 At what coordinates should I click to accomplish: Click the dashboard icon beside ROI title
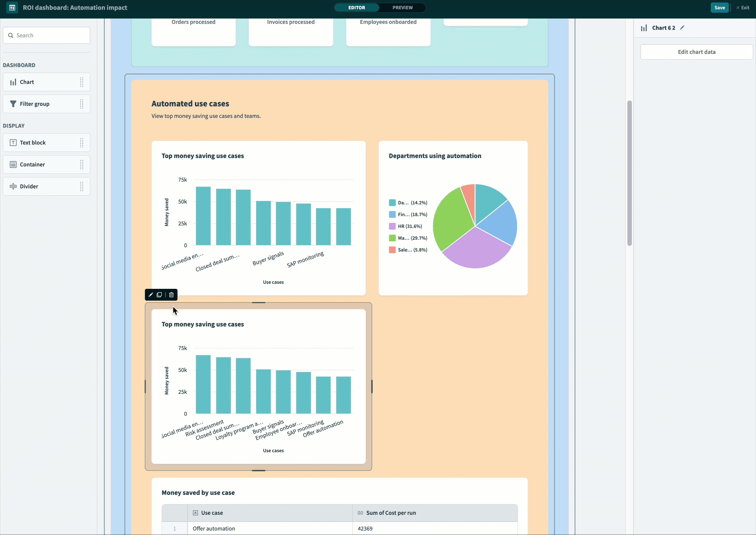[x=12, y=8]
